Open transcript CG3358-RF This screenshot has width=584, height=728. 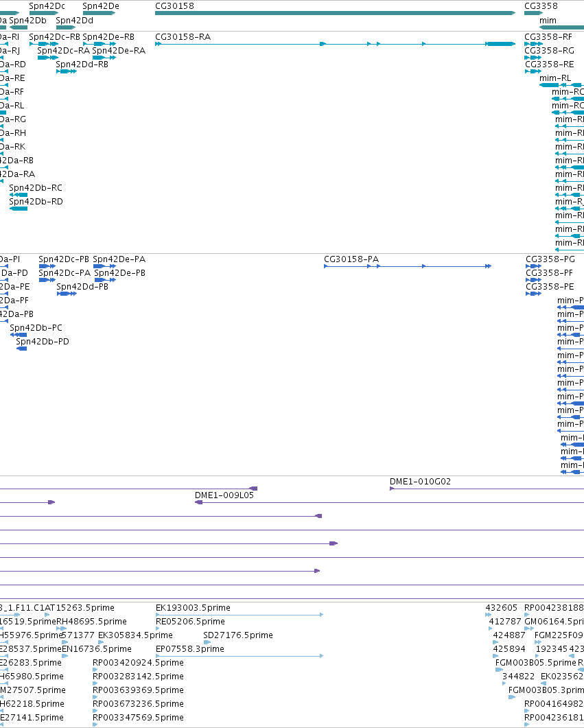pos(548,36)
